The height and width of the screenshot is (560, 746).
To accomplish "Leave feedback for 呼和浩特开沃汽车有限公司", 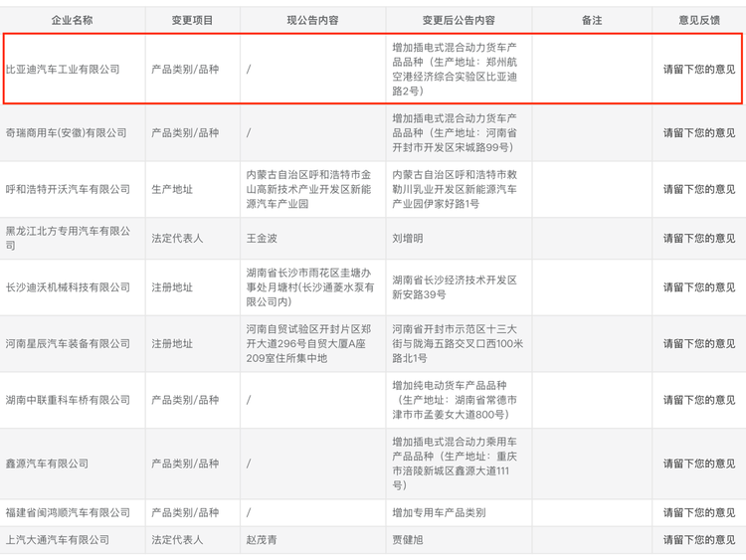I will point(699,189).
